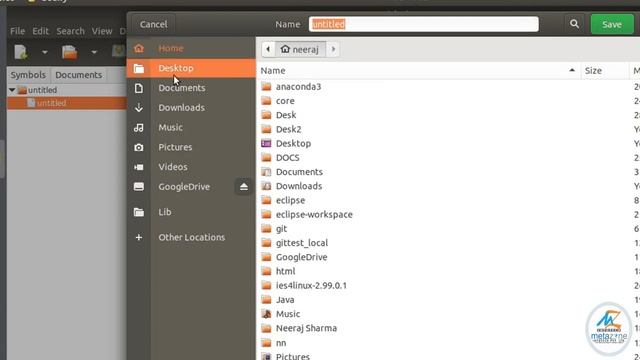Click the anaconda3 folder icon

pyautogui.click(x=266, y=86)
